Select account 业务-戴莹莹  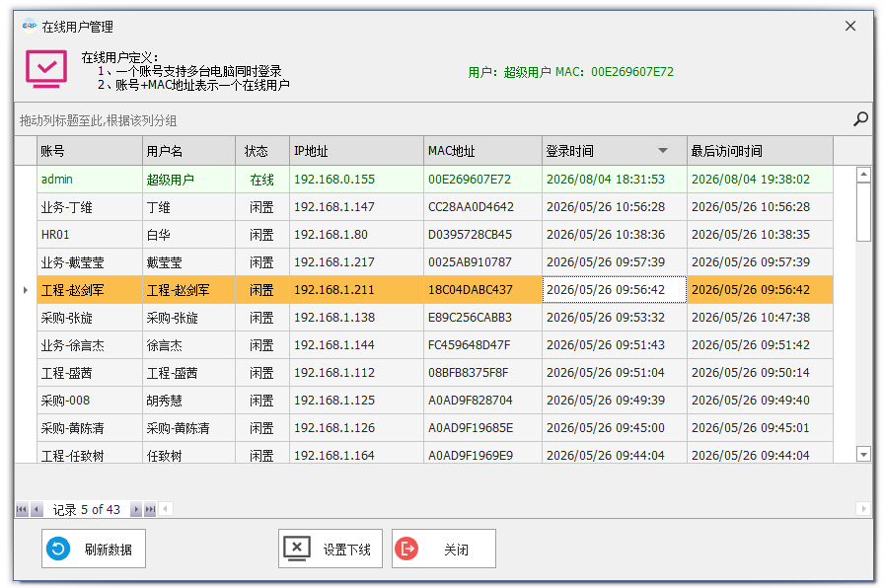[90, 262]
